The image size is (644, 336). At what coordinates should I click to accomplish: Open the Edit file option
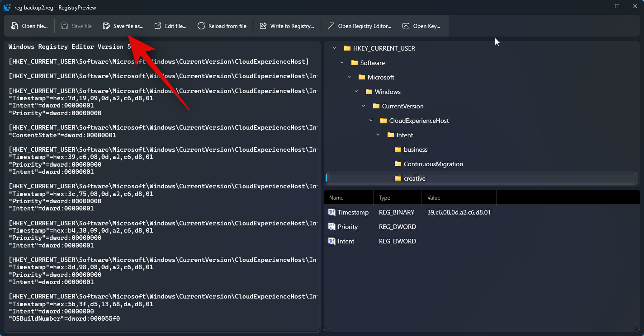tap(170, 26)
